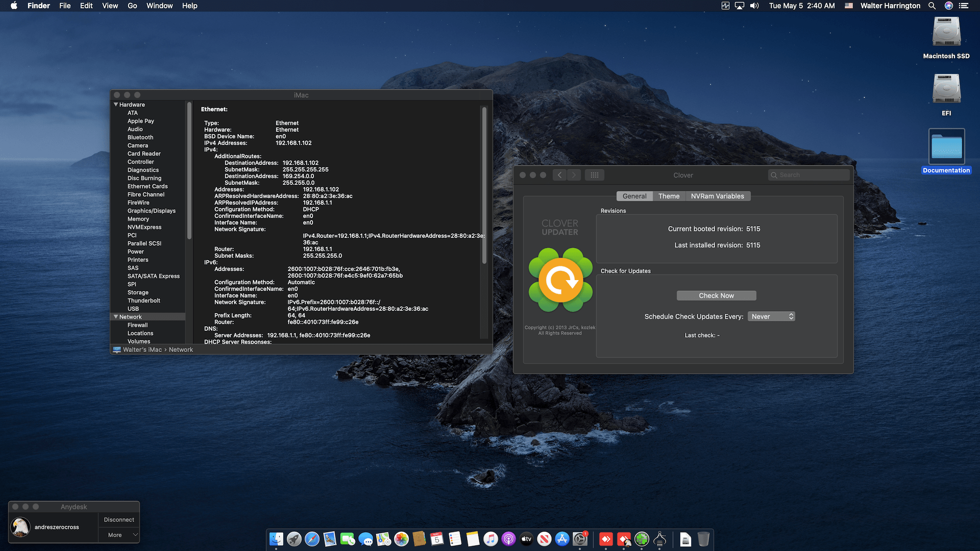
Task: Click the System Information Dock icon
Action: click(x=659, y=539)
